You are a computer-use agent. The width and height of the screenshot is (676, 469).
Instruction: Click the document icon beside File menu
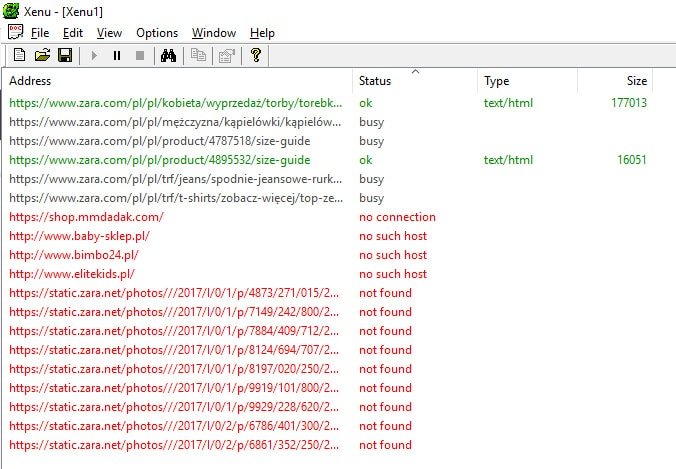(15, 32)
